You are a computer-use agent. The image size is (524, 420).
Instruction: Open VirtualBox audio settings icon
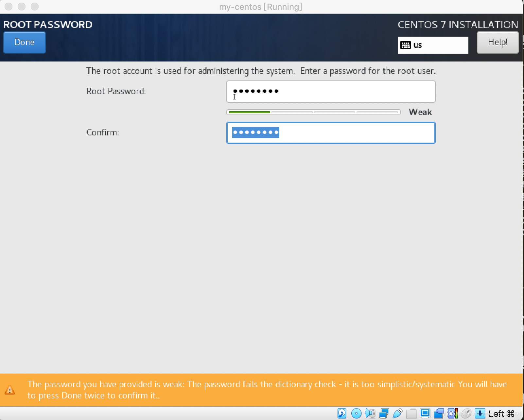tap(370, 413)
